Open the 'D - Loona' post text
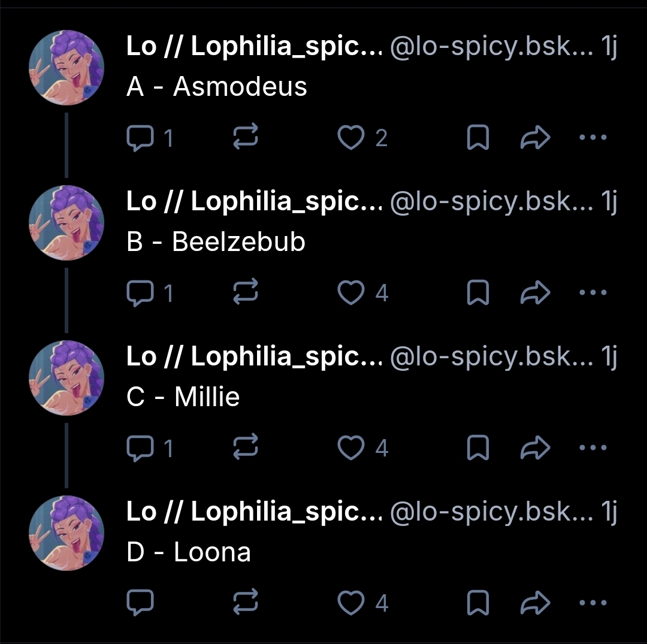 (x=189, y=552)
